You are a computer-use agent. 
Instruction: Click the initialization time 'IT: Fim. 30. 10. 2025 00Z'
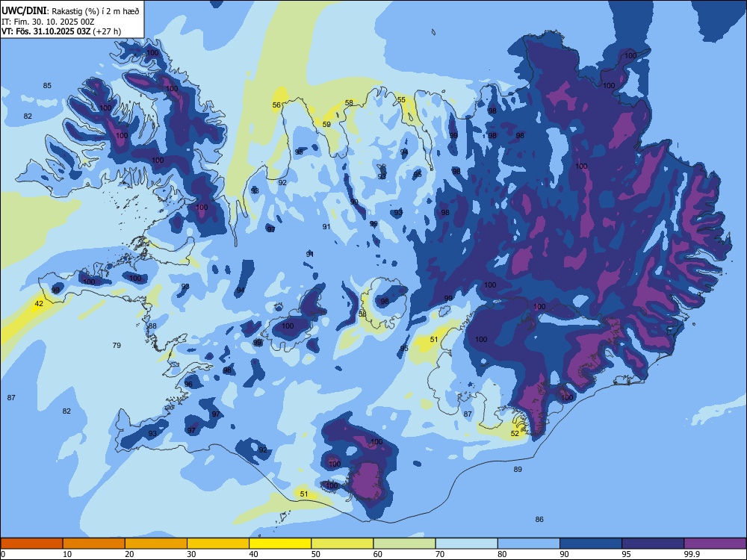click(x=48, y=22)
